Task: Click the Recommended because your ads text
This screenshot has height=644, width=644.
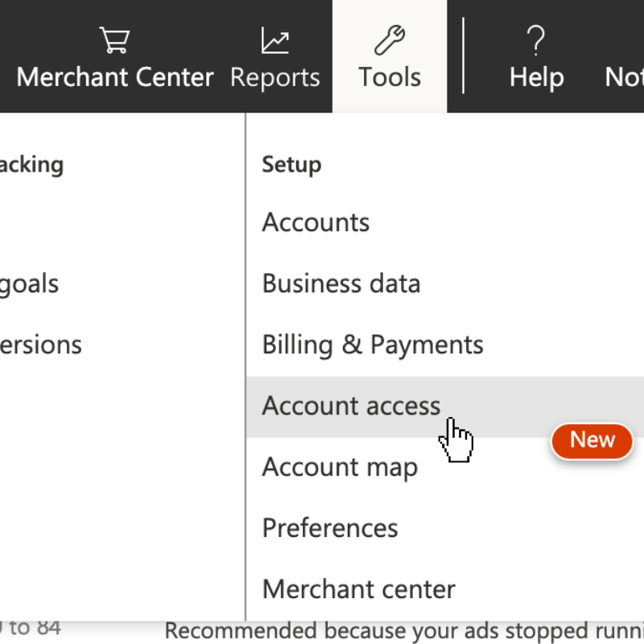Action: (x=404, y=631)
